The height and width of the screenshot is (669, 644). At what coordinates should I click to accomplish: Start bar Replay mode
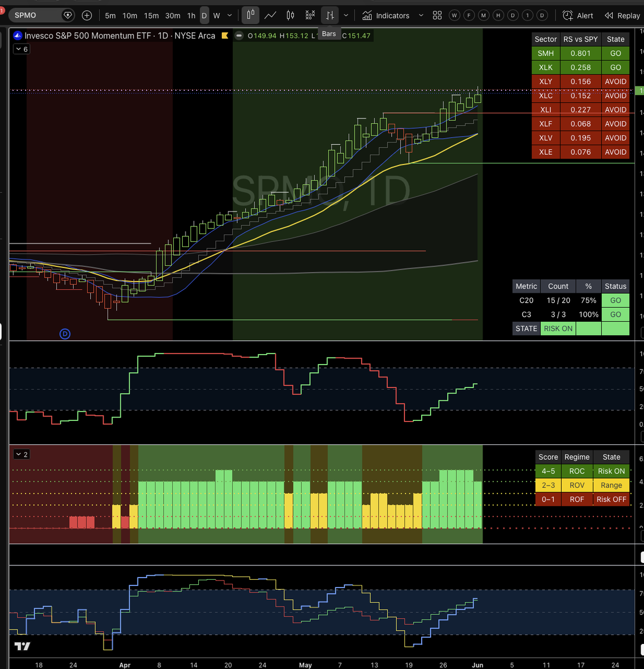coord(622,16)
